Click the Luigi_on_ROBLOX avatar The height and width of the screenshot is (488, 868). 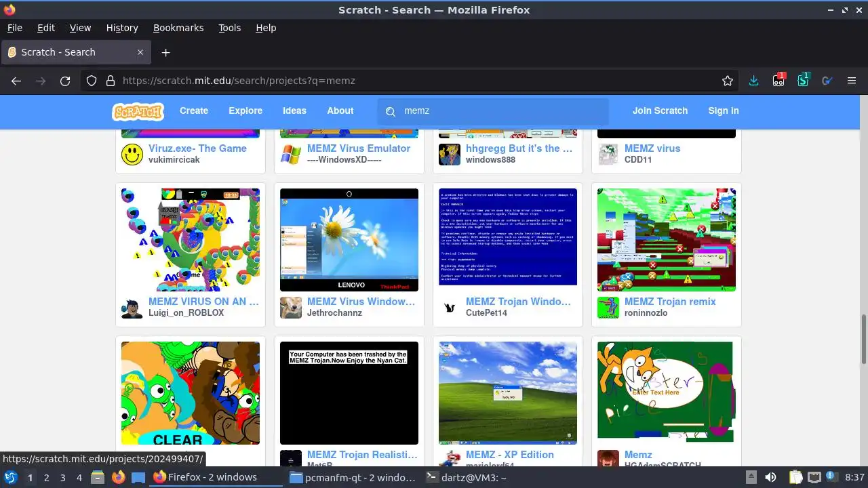click(132, 307)
